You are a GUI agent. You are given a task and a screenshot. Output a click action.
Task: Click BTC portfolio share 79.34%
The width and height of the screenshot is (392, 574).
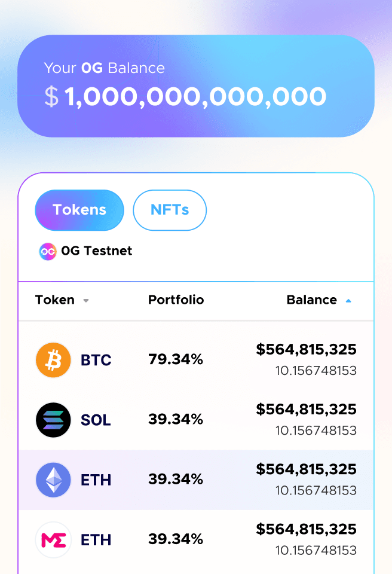pos(176,360)
